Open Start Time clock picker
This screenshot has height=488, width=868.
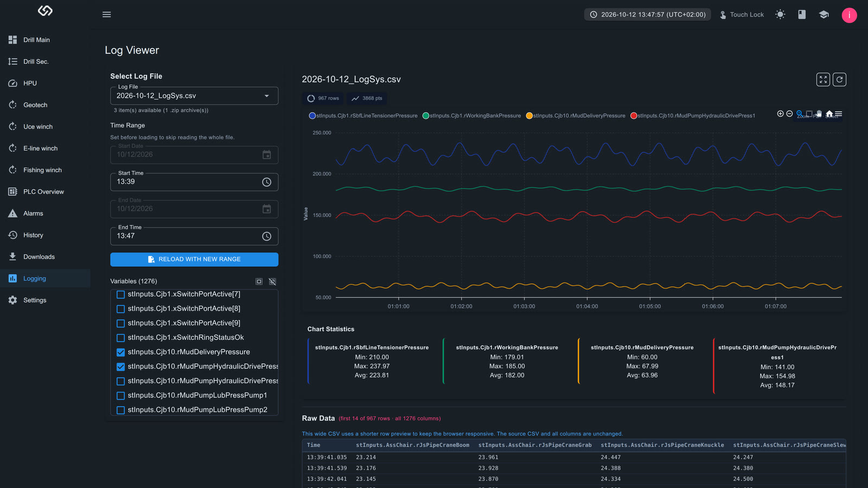pyautogui.click(x=266, y=182)
